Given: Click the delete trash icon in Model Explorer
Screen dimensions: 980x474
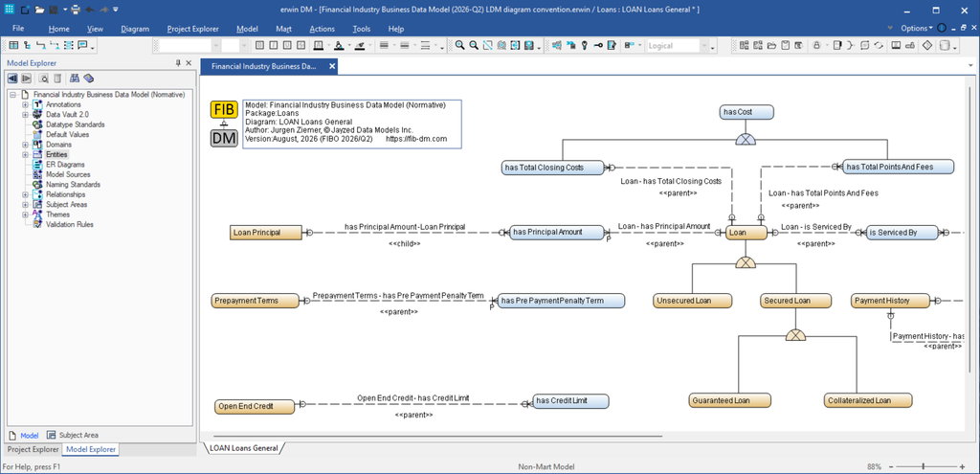Looking at the screenshot, I should (56, 79).
